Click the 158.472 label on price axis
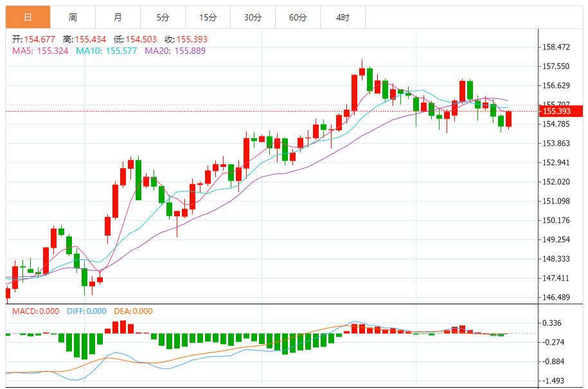 (557, 47)
